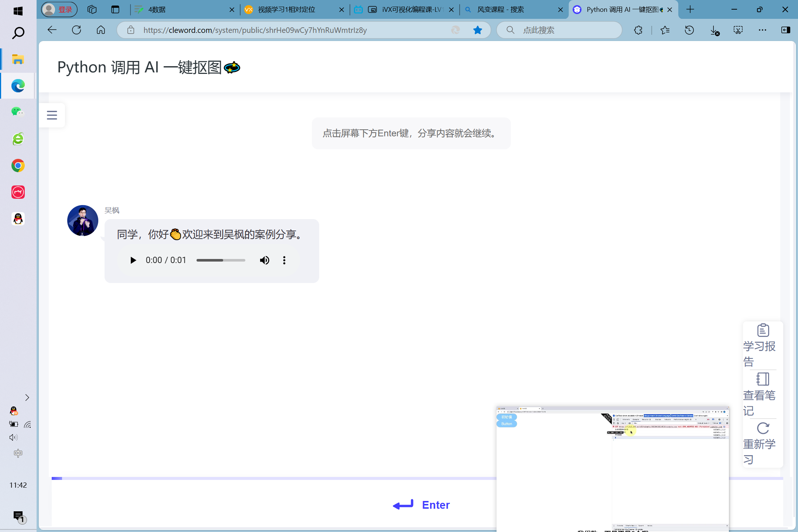
Task: Open a new browser tab
Action: [x=690, y=10]
